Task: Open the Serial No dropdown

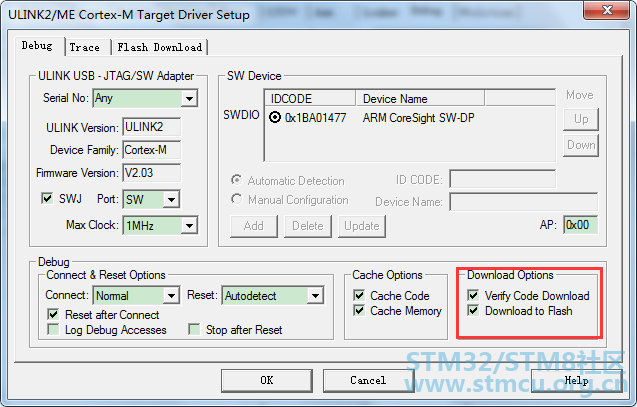Action: tap(189, 98)
